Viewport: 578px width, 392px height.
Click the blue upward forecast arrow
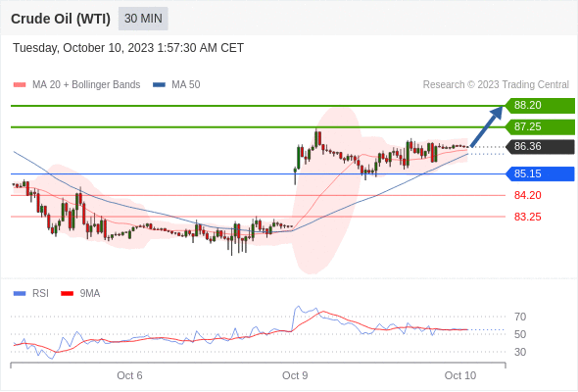coord(487,126)
